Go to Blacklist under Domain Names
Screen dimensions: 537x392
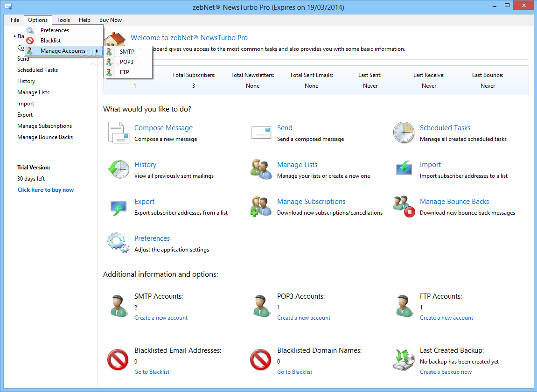[294, 372]
